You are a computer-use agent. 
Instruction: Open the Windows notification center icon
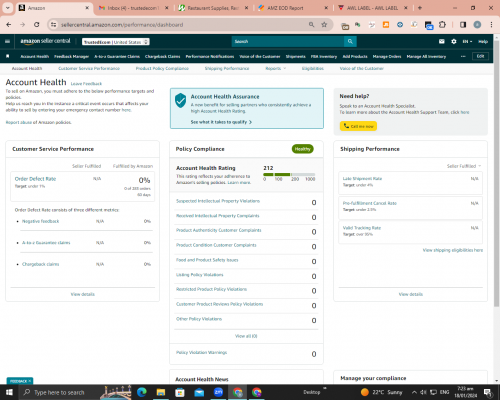pyautogui.click(x=488, y=392)
